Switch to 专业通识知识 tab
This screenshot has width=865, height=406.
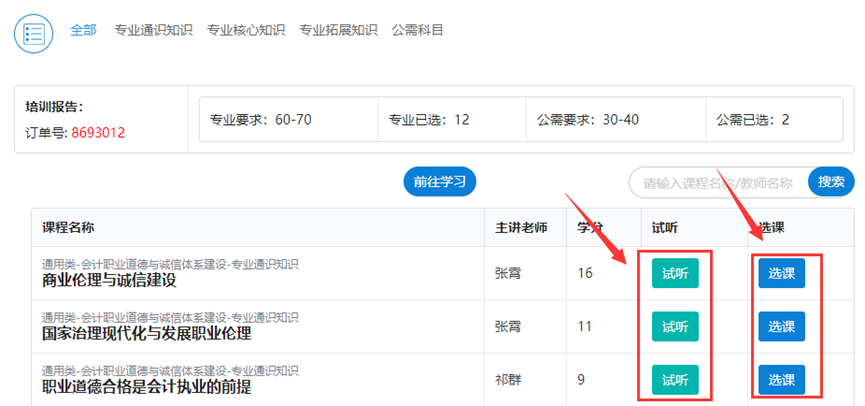coord(153,30)
